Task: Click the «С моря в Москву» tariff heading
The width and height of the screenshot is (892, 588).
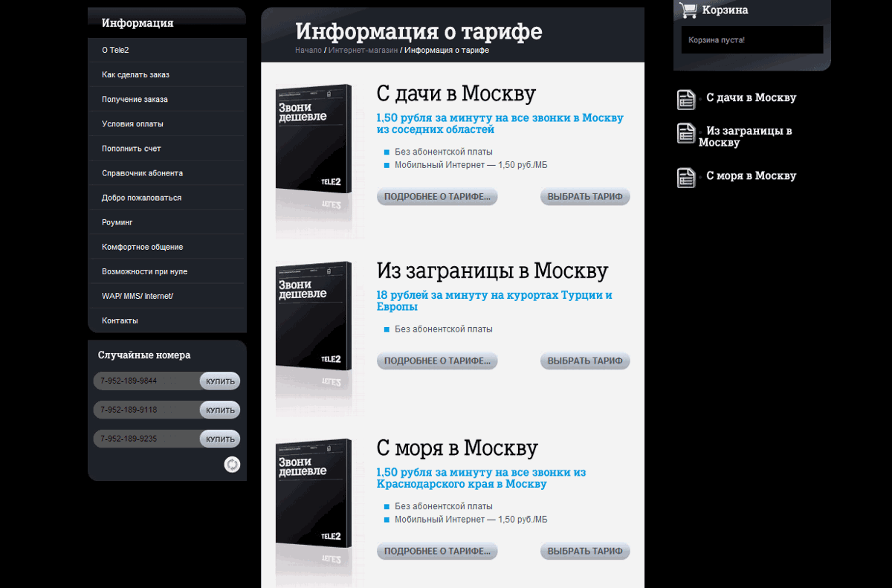Action: (457, 448)
